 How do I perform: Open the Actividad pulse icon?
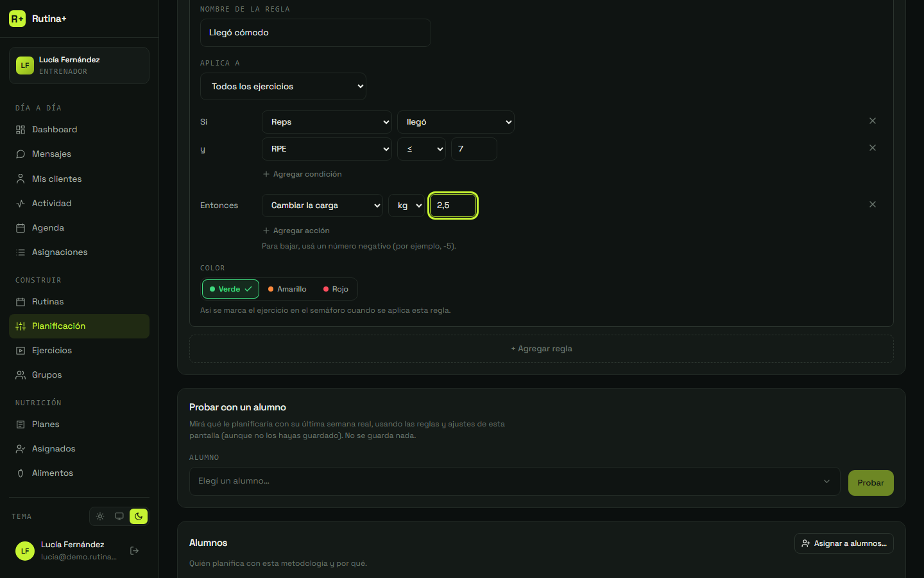click(21, 204)
